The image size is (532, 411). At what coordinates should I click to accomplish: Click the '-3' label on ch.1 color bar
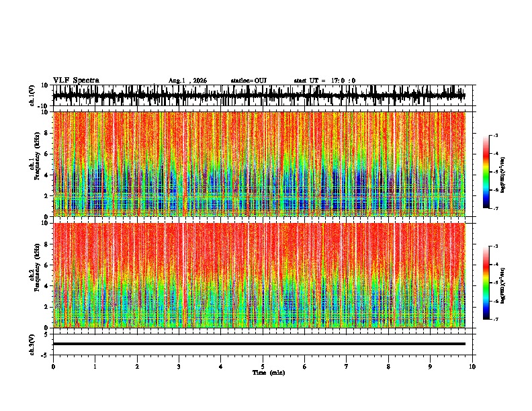tap(496, 136)
